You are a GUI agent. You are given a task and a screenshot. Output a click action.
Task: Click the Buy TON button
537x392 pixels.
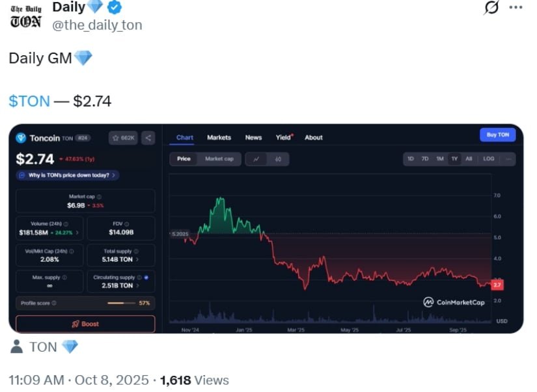(x=497, y=135)
